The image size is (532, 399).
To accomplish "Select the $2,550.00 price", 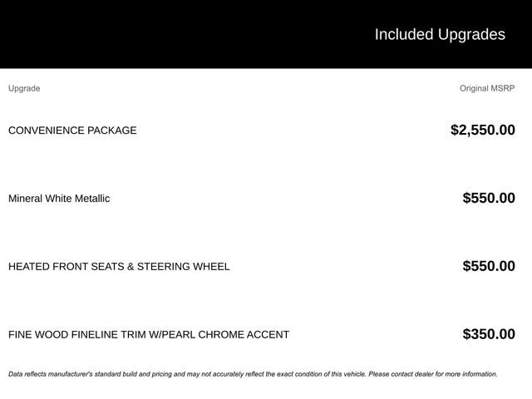I will point(482,130).
